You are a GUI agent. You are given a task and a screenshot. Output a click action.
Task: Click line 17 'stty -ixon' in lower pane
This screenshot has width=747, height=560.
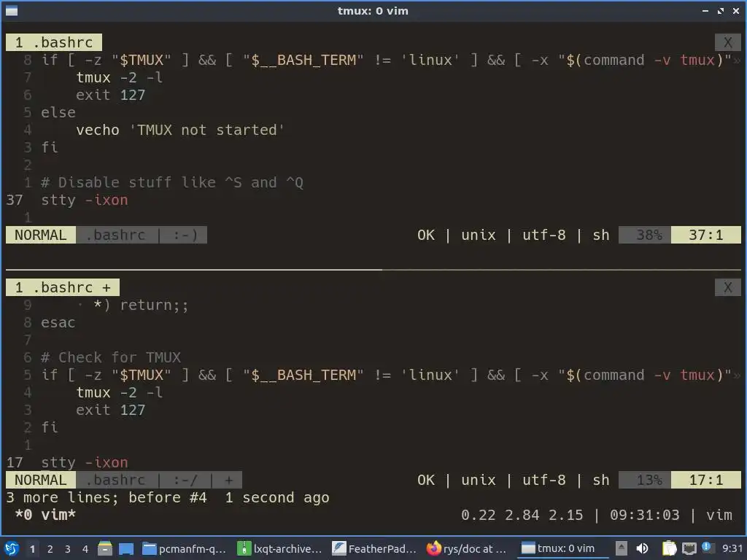(x=85, y=463)
